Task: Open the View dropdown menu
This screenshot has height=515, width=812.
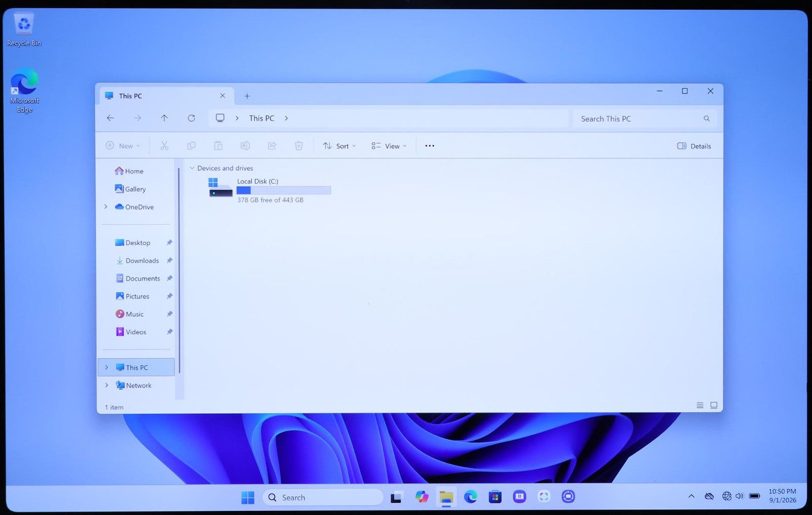Action: point(389,146)
